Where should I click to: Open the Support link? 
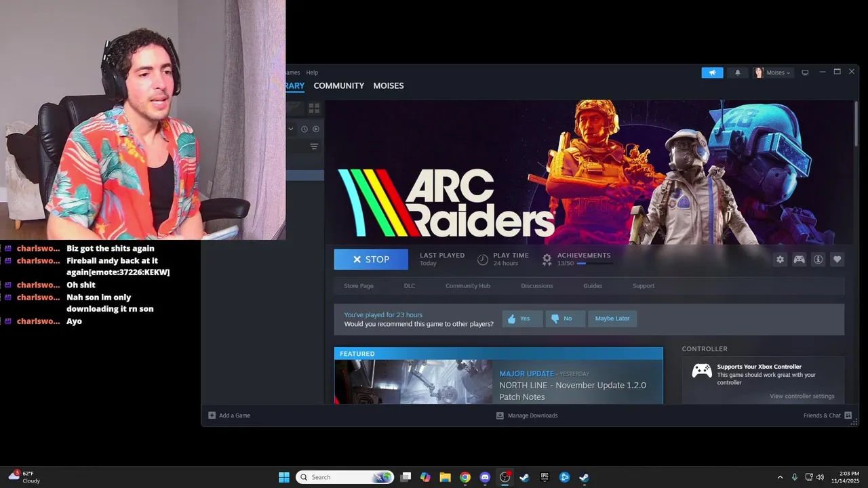644,286
